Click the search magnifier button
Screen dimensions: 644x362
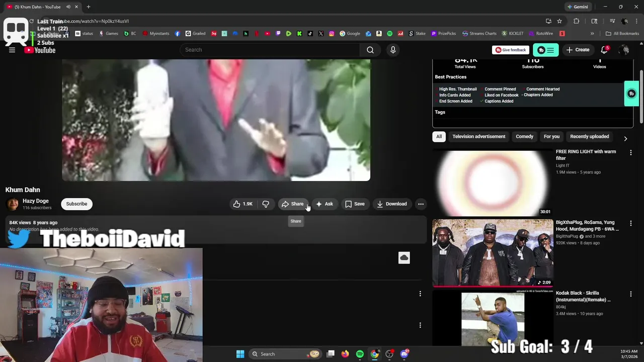(x=370, y=50)
